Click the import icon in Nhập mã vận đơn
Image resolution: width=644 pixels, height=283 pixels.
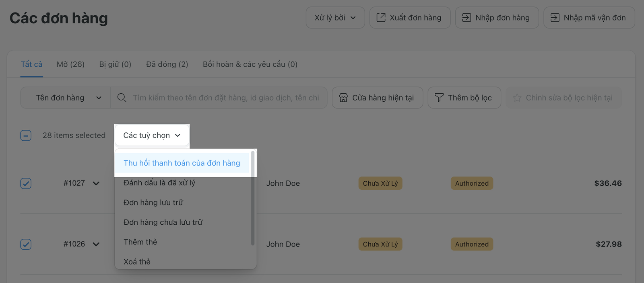pyautogui.click(x=555, y=18)
